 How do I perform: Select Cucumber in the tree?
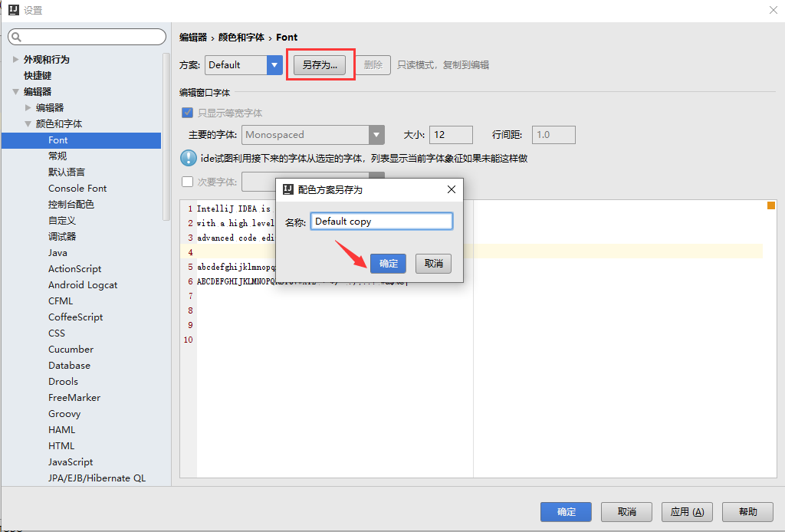pyautogui.click(x=71, y=350)
